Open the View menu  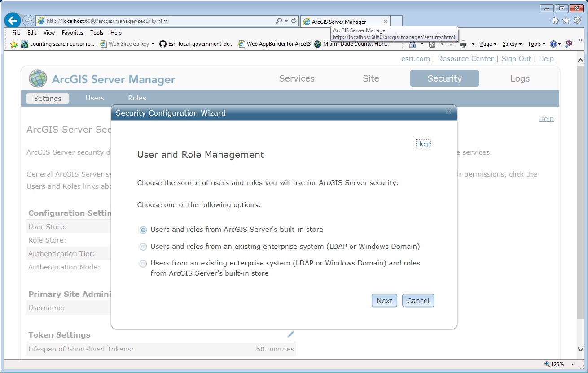(x=49, y=33)
